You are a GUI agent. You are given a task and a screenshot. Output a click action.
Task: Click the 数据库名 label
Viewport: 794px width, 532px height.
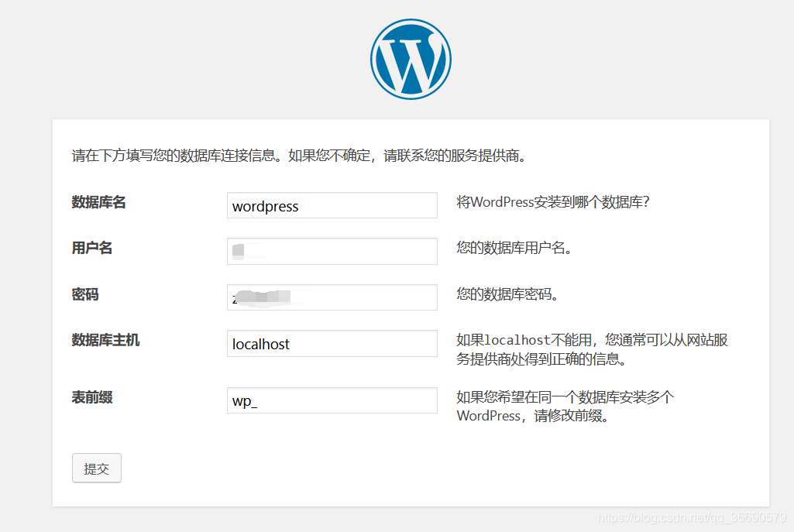98,202
